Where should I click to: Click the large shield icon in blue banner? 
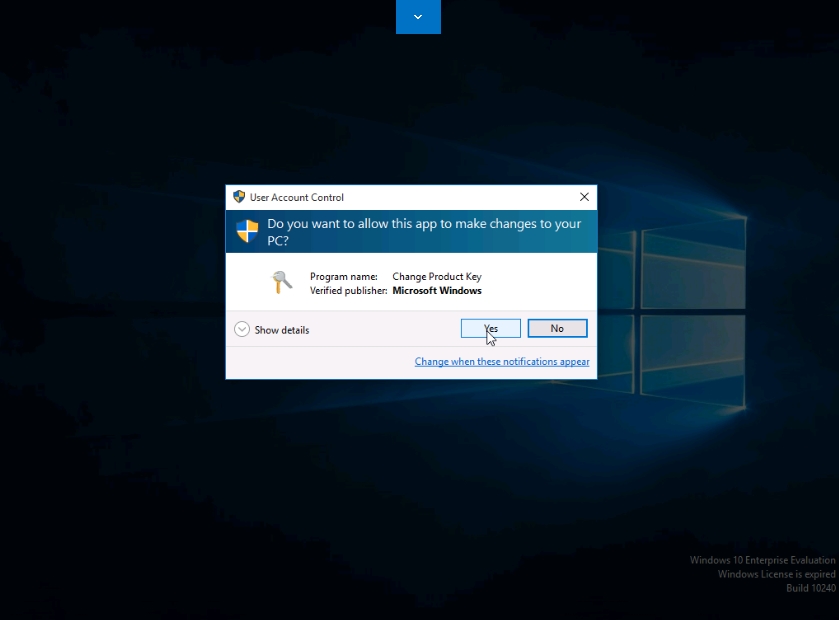click(x=247, y=231)
